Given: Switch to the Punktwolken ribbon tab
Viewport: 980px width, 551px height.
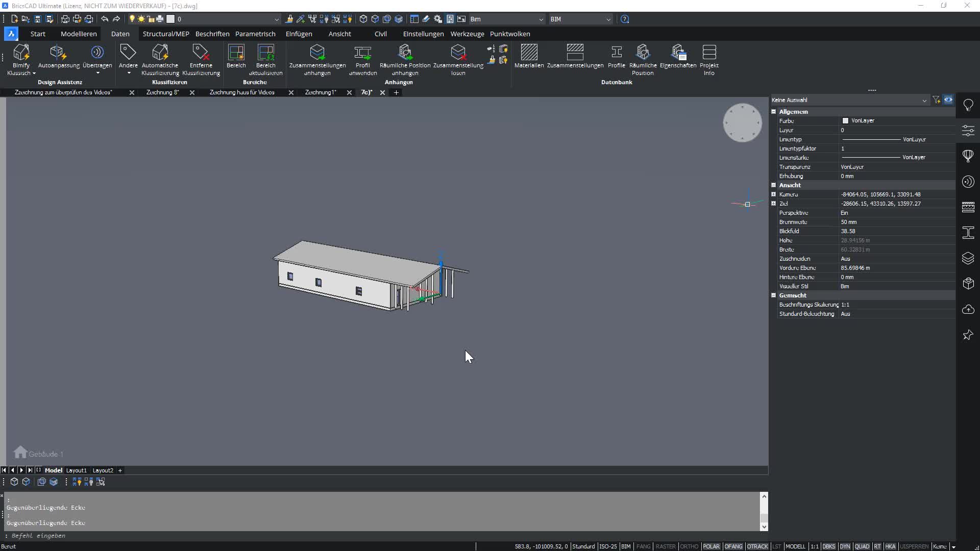Looking at the screenshot, I should (x=510, y=34).
